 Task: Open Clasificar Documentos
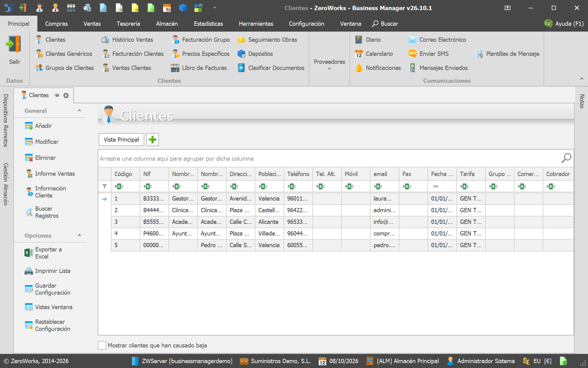pyautogui.click(x=271, y=68)
